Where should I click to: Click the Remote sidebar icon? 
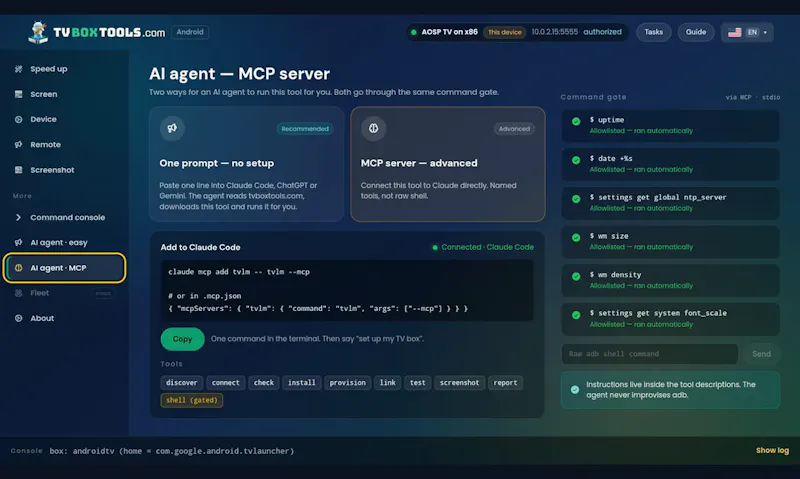pos(18,144)
